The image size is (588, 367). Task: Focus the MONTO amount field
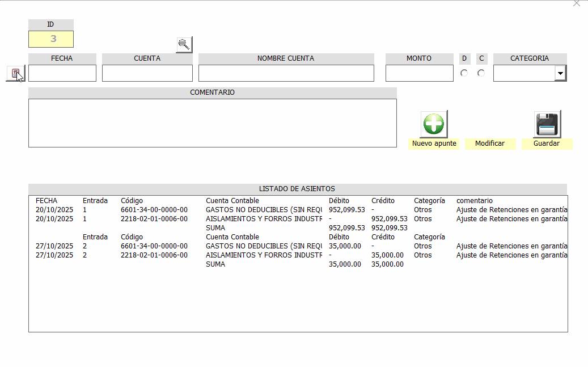pyautogui.click(x=419, y=73)
